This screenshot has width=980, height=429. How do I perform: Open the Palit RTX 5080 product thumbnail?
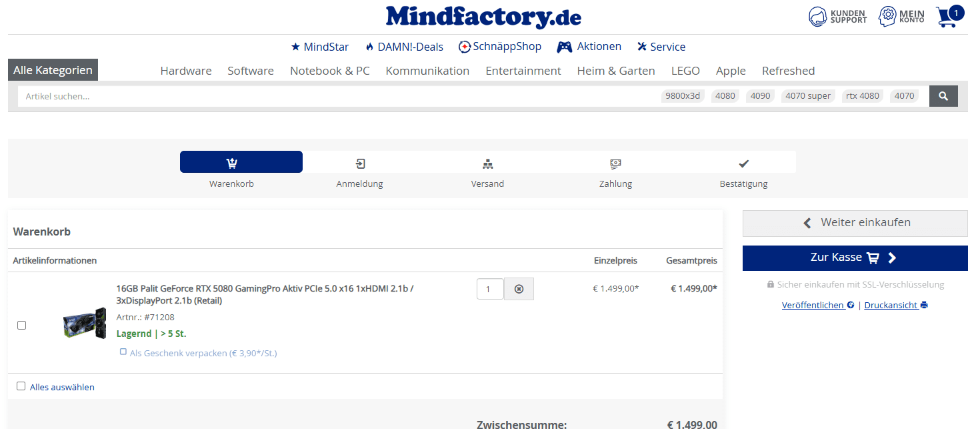(x=85, y=324)
